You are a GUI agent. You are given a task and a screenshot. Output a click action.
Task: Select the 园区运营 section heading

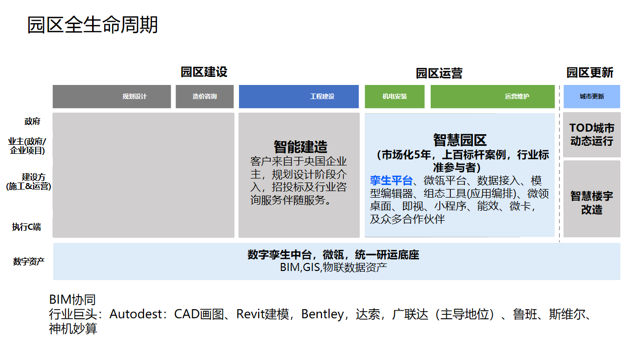pos(439,73)
